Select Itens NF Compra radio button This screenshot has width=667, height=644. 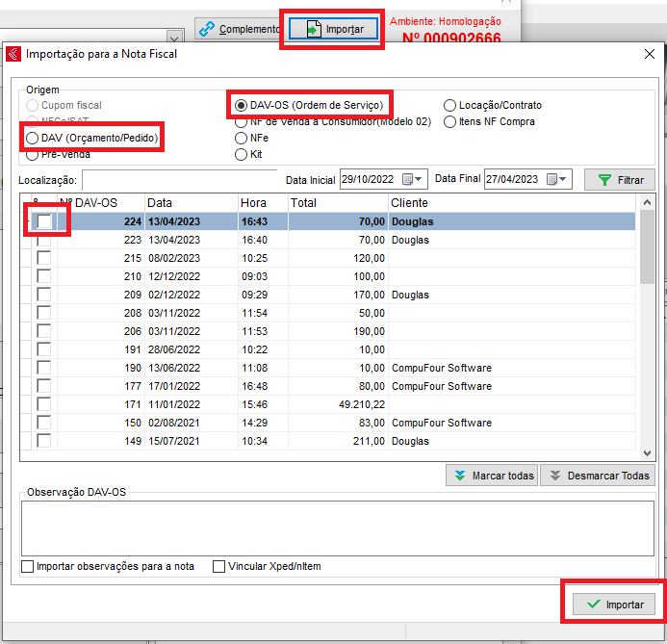click(450, 121)
